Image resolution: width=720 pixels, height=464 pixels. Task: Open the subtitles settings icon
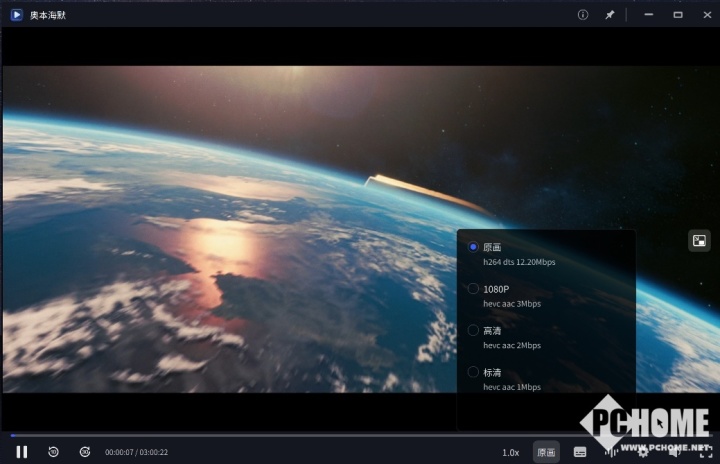(x=580, y=452)
